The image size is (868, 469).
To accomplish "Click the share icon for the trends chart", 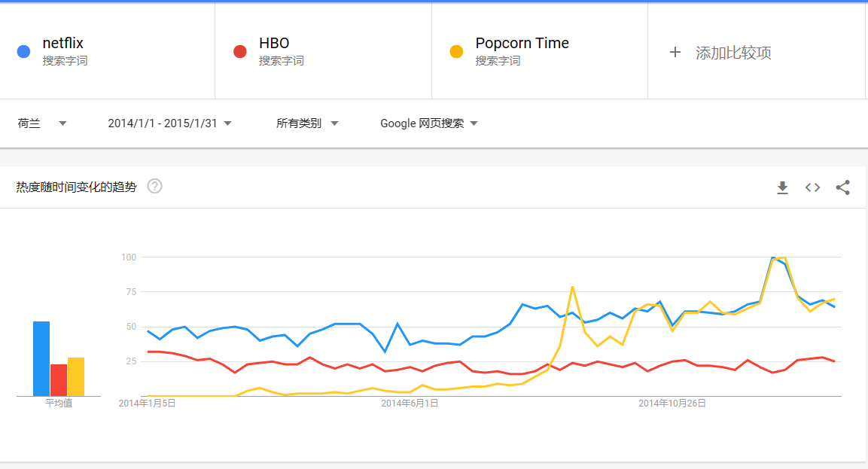I will point(843,187).
